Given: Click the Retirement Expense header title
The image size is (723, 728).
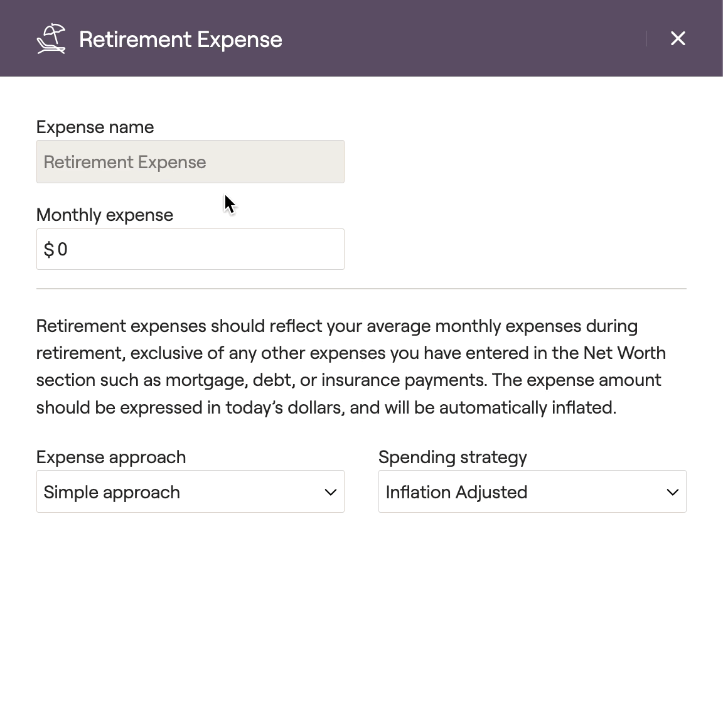Looking at the screenshot, I should pyautogui.click(x=181, y=40).
